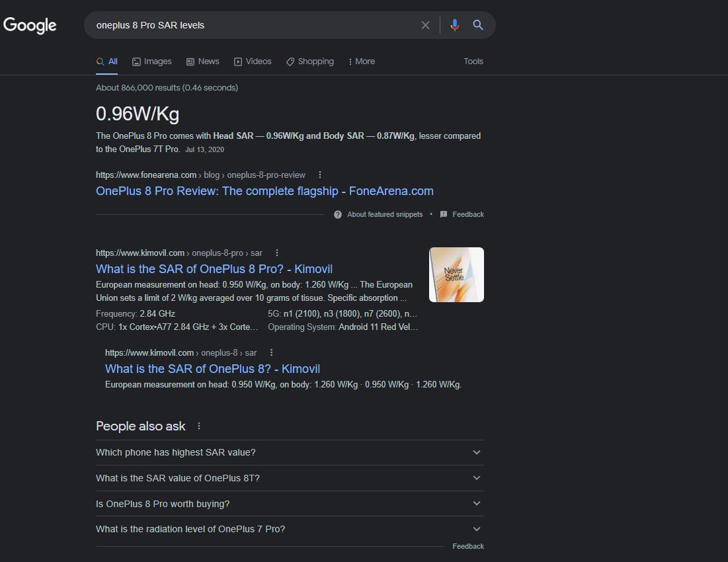Image resolution: width=728 pixels, height=562 pixels.
Task: Switch to the News tab
Action: tap(203, 61)
